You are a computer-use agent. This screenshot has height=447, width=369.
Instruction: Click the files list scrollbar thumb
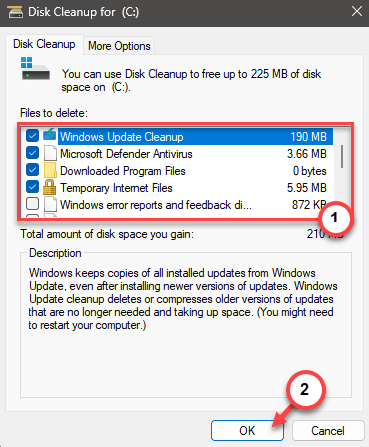(x=342, y=156)
